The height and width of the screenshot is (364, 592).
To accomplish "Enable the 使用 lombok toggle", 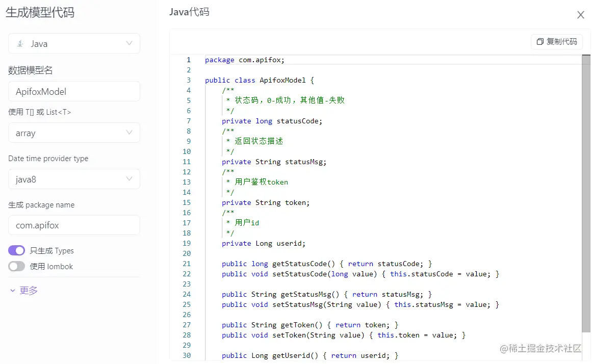I will click(x=17, y=266).
